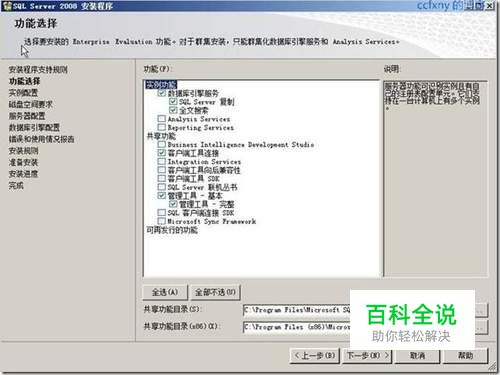Viewport: 500px width, 375px height.
Task: Click 错误和使用情况报告 step in sidebar
Action: (x=41, y=139)
